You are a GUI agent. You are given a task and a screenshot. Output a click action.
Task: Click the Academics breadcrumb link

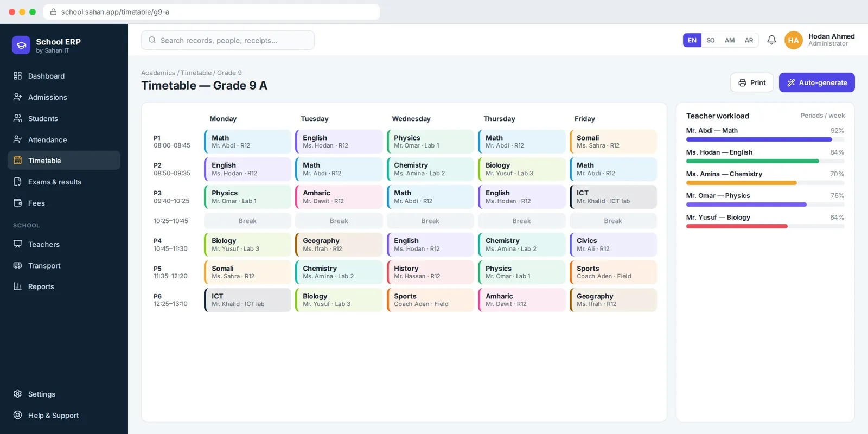click(158, 73)
